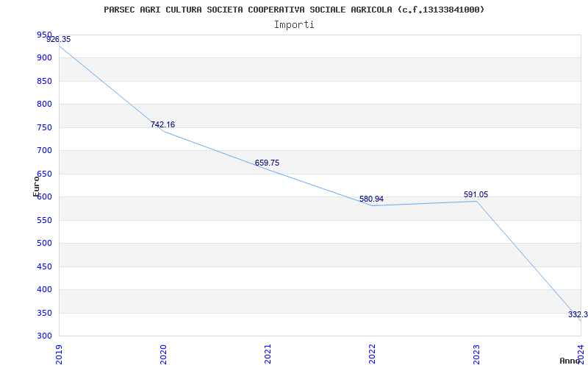Click the 'Anno' x-axis title

570,361
